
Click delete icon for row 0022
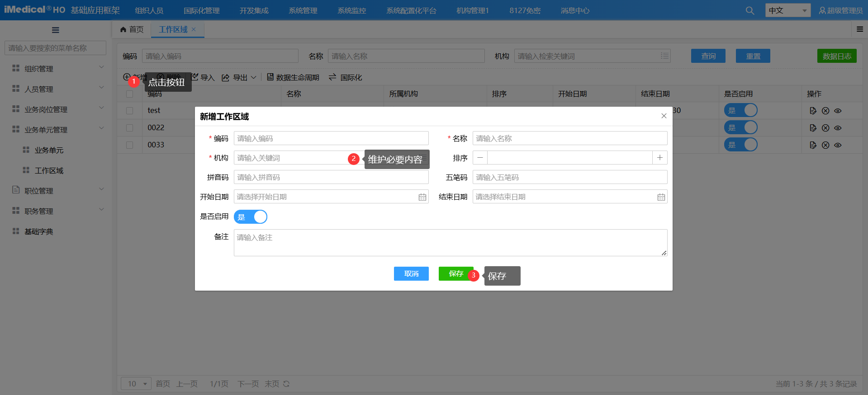(x=825, y=128)
